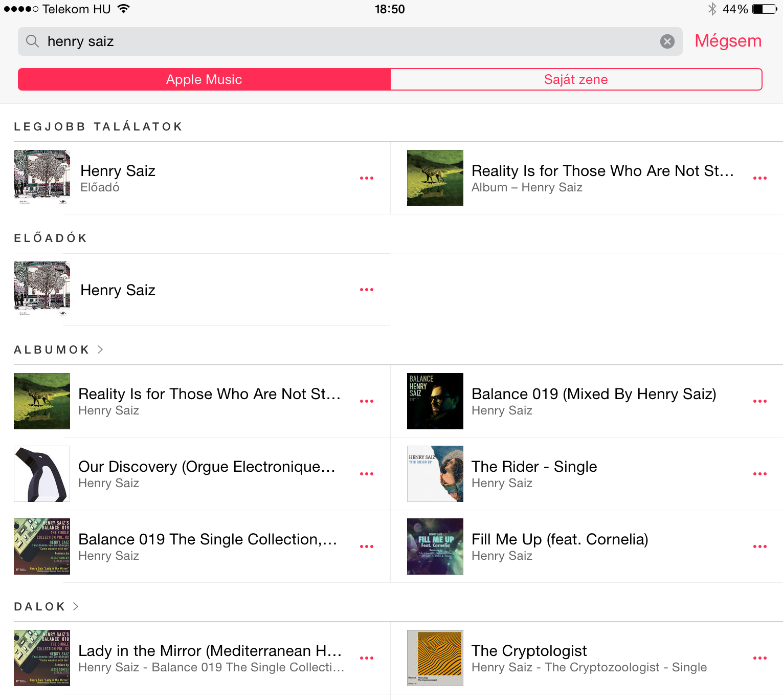Image resolution: width=783 pixels, height=700 pixels.
Task: Open Henry Saiz thumbnail under Előadók
Action: coord(42,290)
